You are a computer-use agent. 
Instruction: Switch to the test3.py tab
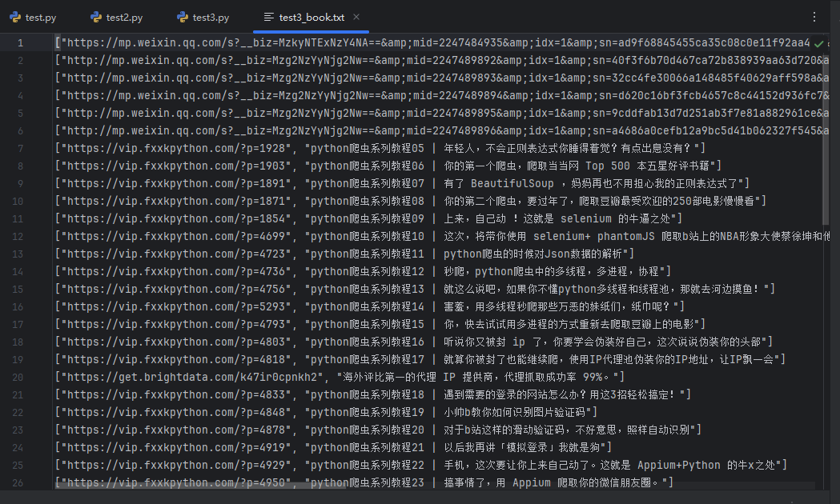click(211, 17)
